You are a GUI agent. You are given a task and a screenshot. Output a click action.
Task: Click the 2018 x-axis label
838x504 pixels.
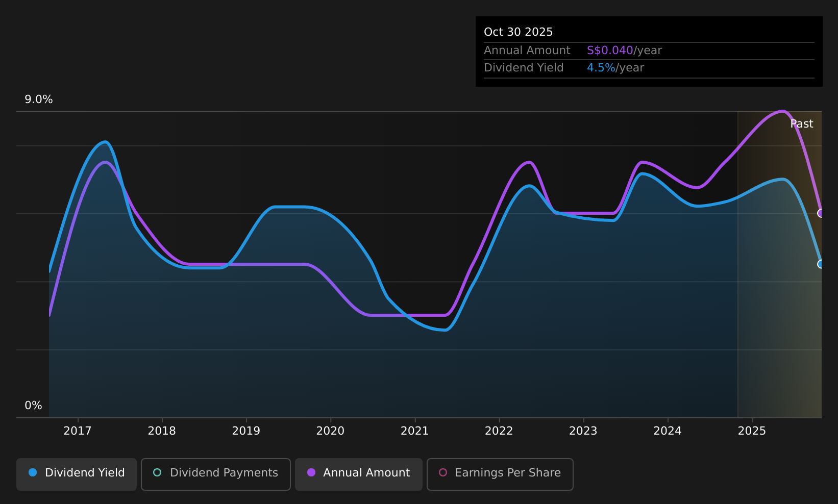(x=162, y=431)
